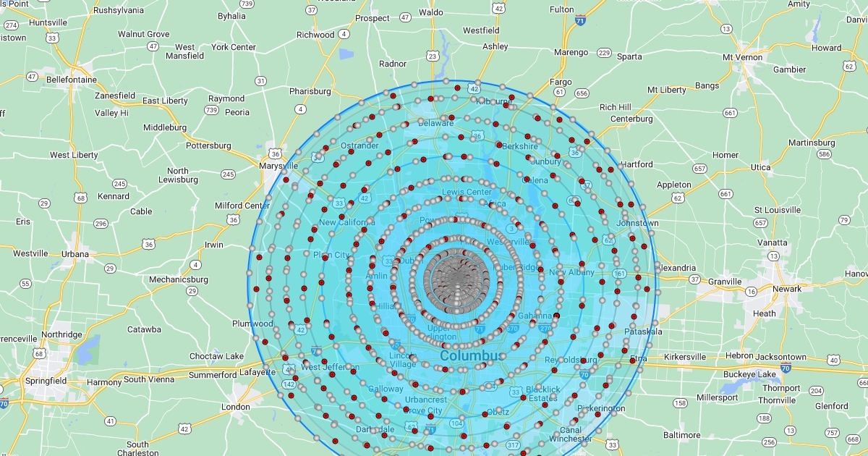Click the route 41 highway shield
Viewport: 868px width, 456px height.
click(110, 421)
